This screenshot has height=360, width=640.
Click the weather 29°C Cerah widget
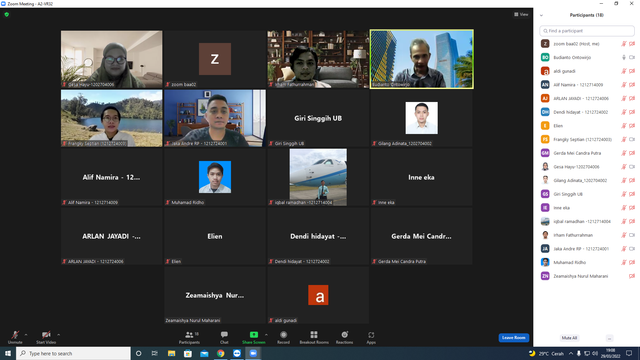point(546,353)
